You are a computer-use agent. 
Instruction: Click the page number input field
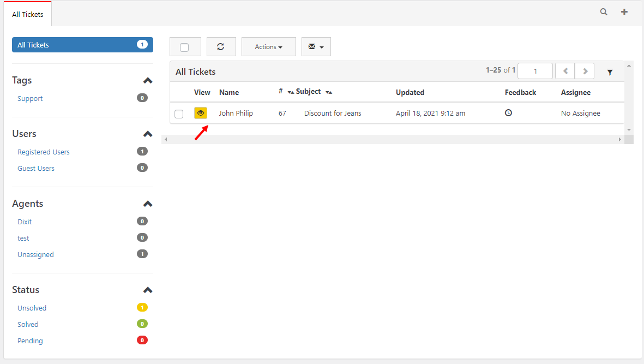[x=535, y=71]
